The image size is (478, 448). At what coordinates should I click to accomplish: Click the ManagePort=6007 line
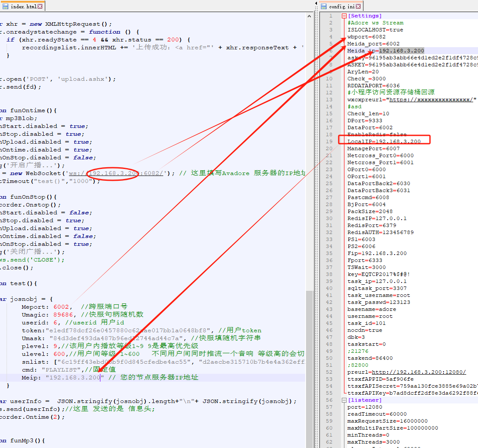[x=373, y=148]
